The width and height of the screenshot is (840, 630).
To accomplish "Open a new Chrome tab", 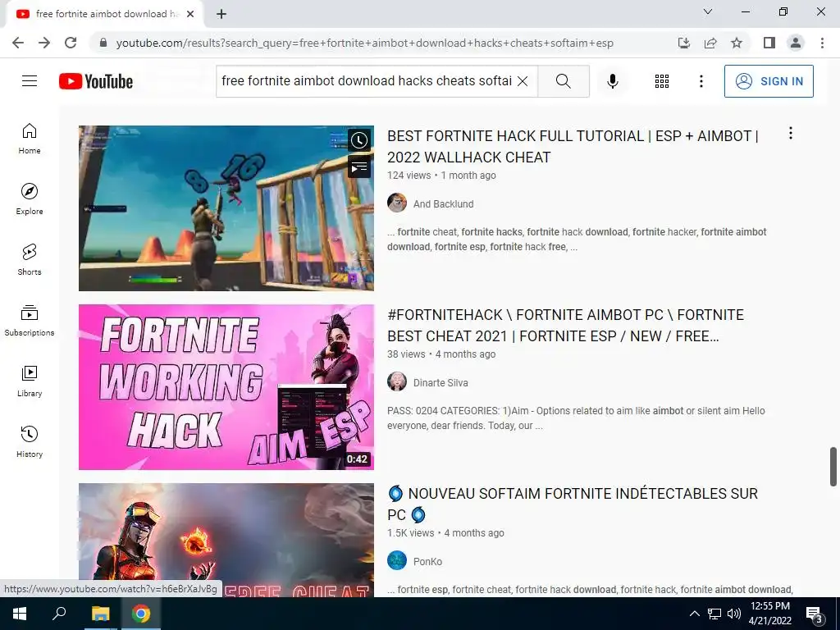I will (221, 15).
